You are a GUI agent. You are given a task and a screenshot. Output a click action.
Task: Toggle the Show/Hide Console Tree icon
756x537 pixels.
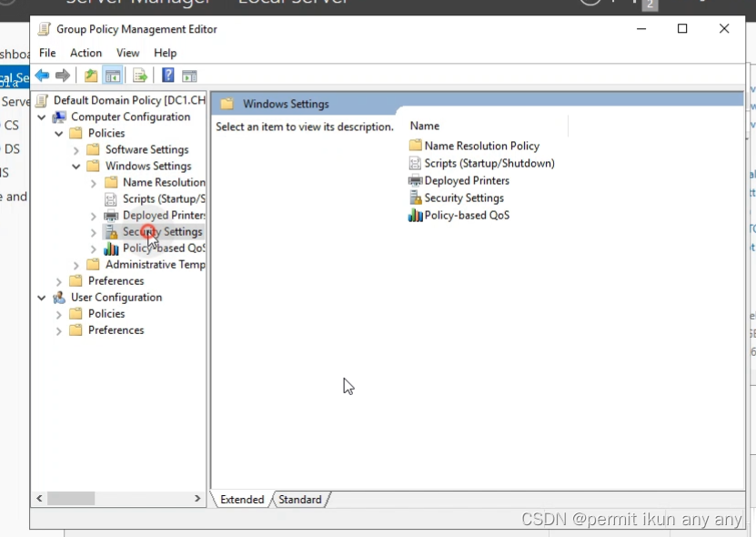112,76
